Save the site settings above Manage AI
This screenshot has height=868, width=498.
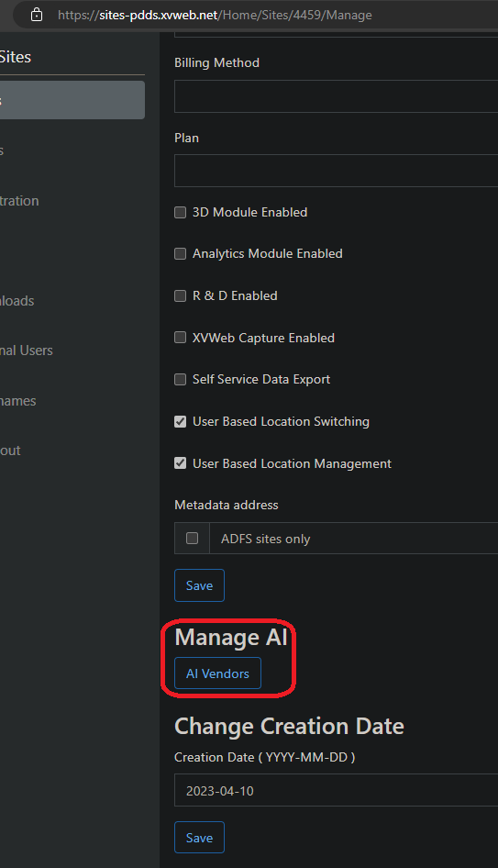point(199,585)
